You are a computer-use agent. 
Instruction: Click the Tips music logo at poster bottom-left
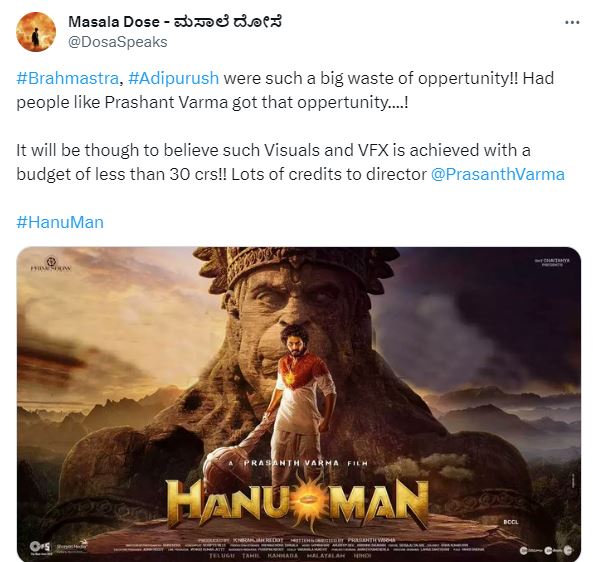(39, 546)
